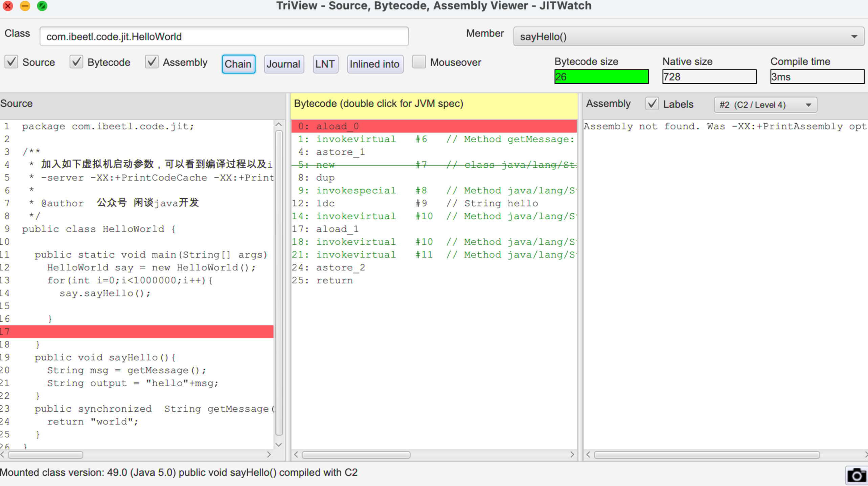Click the status bar compiled with C2 text

179,472
